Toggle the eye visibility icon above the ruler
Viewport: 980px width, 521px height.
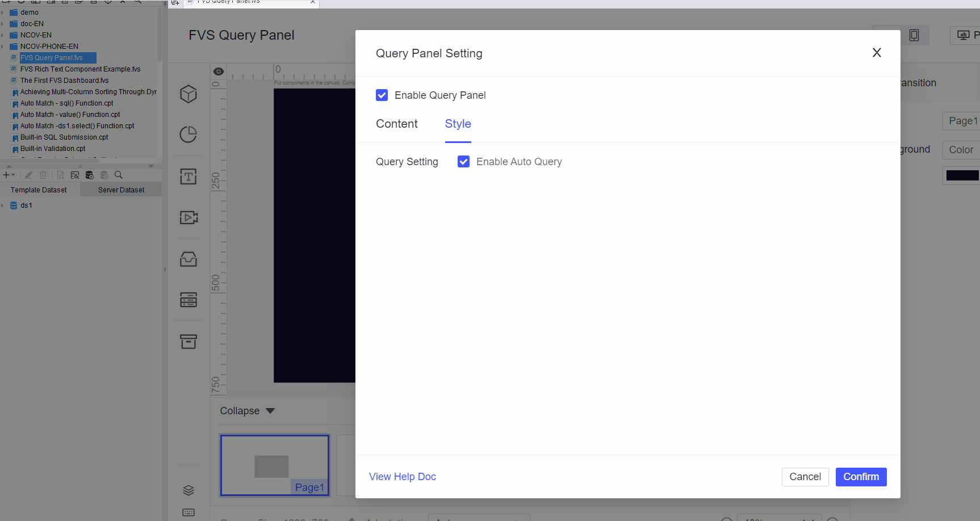[218, 71]
